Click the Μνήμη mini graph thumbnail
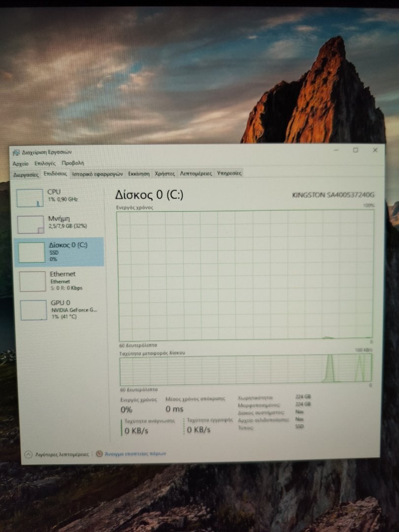399x532 pixels. click(x=31, y=225)
